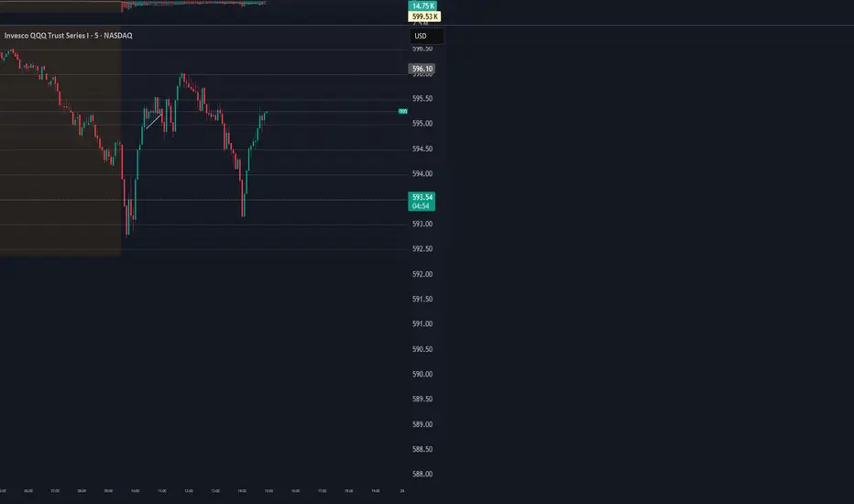
Task: Click the 590.00 price scale label
Action: 422,374
